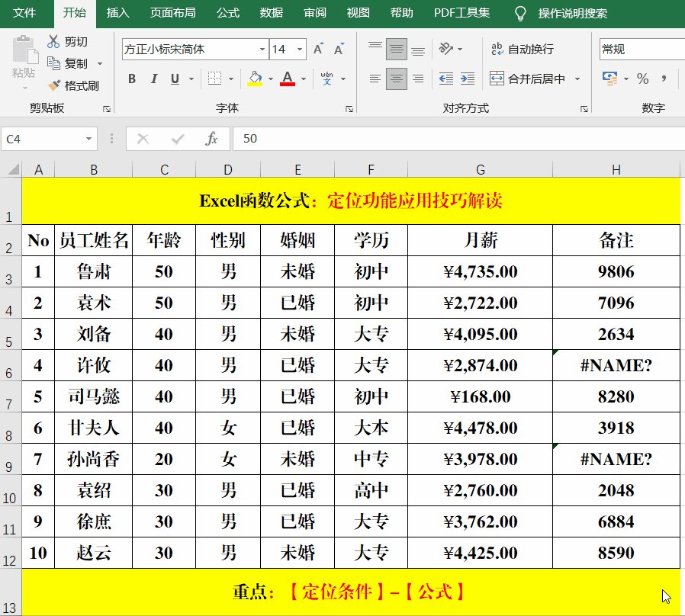The height and width of the screenshot is (616, 685).
Task: Switch to the 视图 tab
Action: 359,13
